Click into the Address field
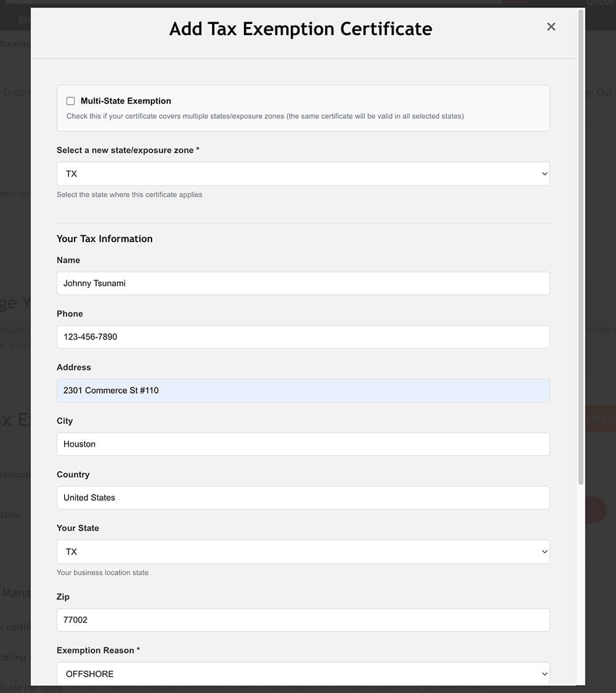 click(x=302, y=391)
